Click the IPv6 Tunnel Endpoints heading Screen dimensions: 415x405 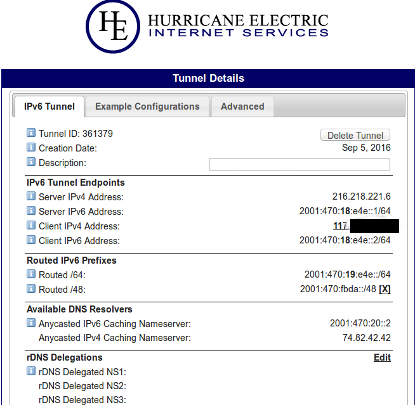click(x=76, y=183)
